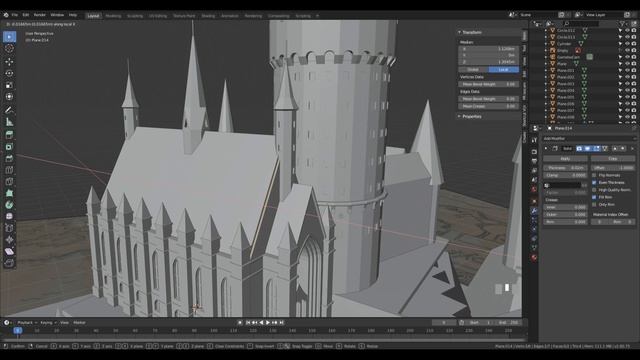Switch to the Modeling workspace tab
640x360 pixels.
point(113,16)
